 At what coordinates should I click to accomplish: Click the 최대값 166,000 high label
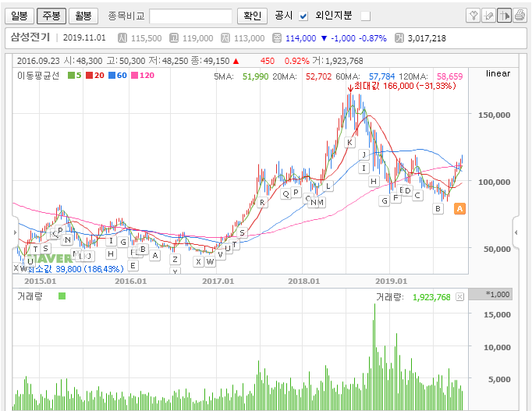pos(405,86)
